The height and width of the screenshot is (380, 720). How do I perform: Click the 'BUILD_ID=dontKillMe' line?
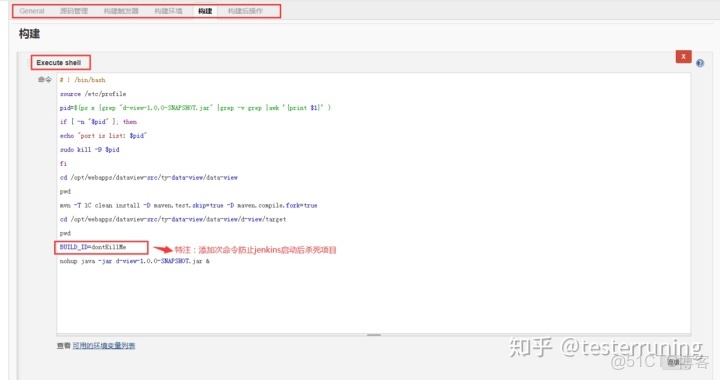[93, 247]
